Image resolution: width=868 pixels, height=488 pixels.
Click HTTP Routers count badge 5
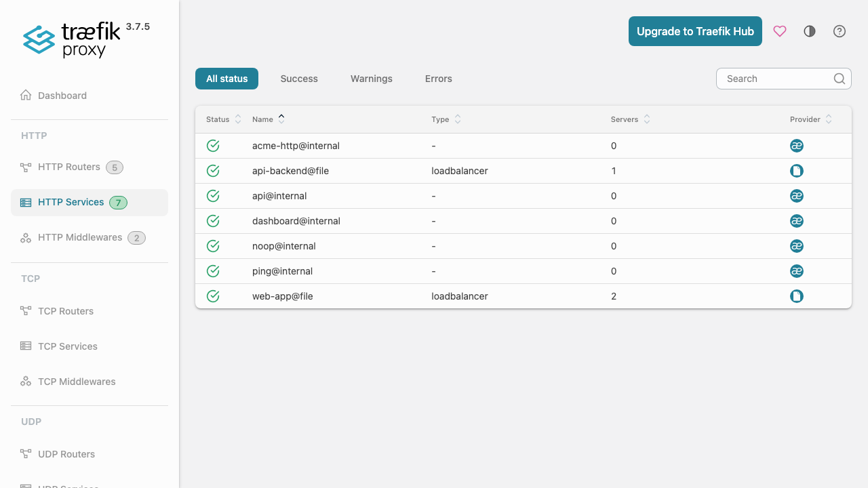click(x=115, y=167)
